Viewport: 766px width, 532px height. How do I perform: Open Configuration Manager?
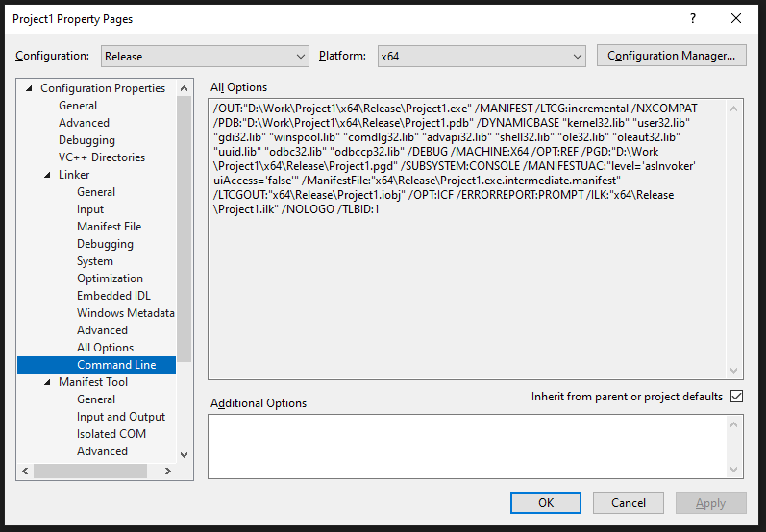(x=671, y=56)
